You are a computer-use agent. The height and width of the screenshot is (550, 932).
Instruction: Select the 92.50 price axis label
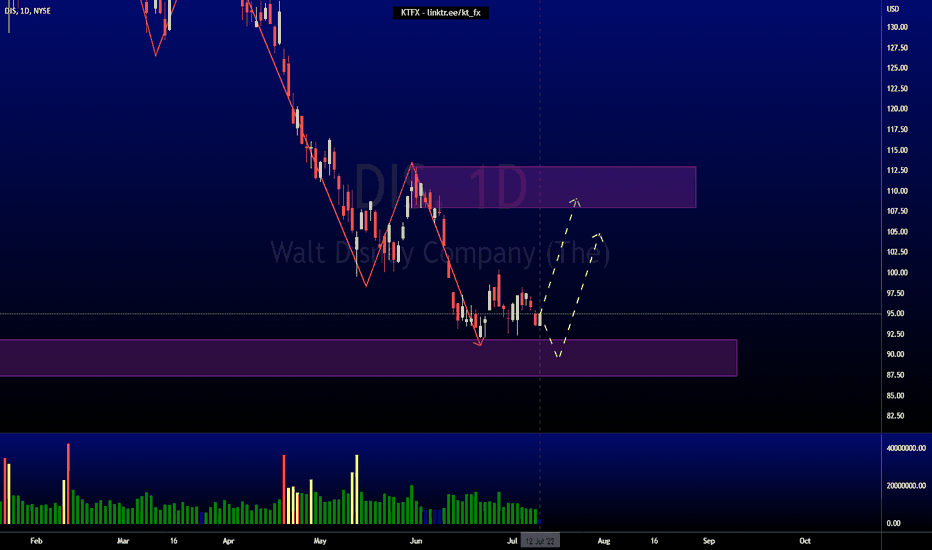[895, 334]
